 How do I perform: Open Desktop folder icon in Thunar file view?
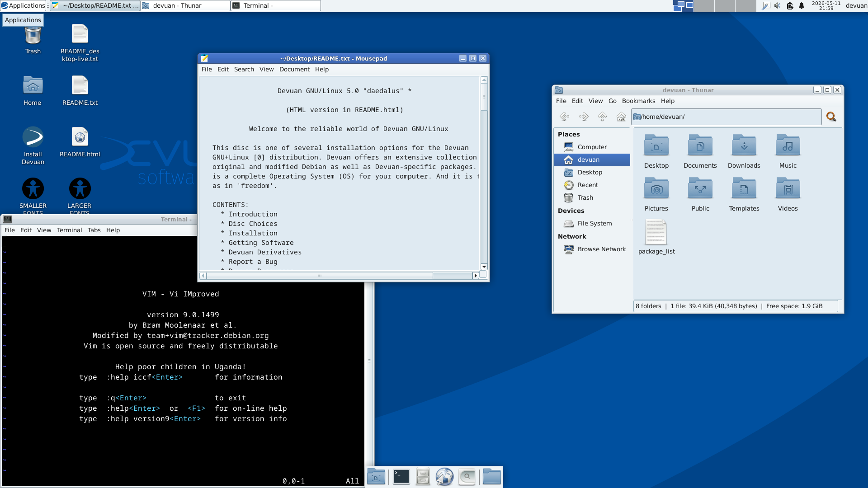[x=656, y=152]
